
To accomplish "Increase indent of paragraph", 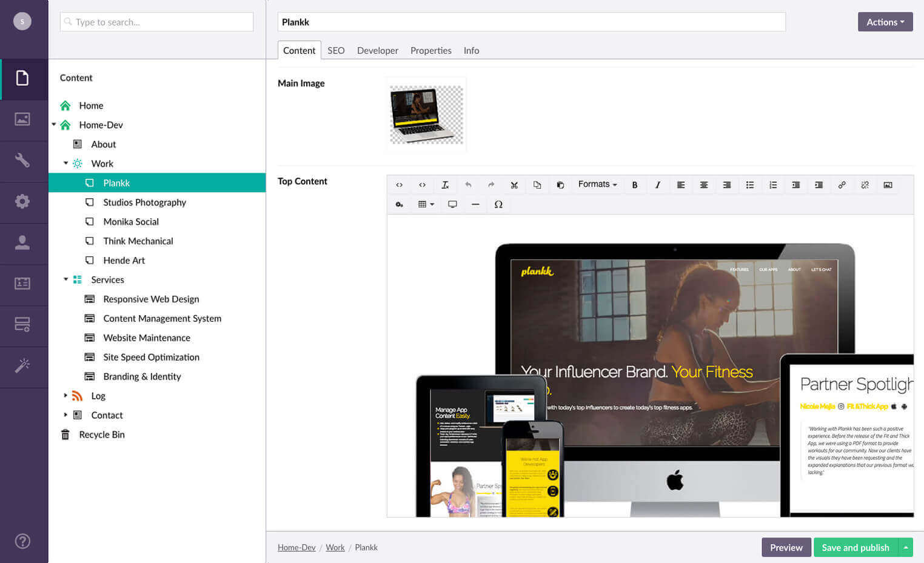I will [819, 185].
